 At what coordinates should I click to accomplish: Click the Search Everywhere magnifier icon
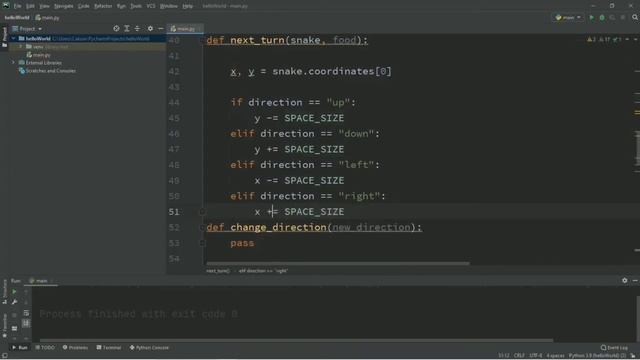click(635, 18)
